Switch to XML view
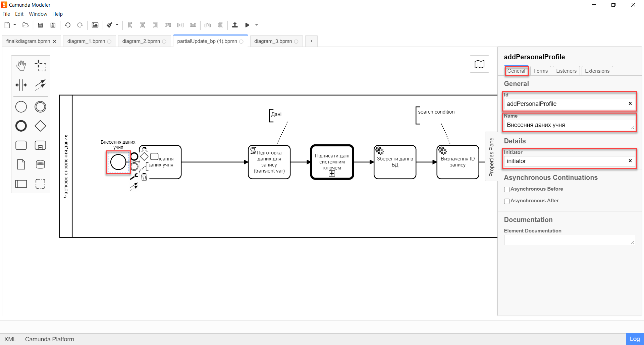The image size is (644, 345). click(10, 339)
